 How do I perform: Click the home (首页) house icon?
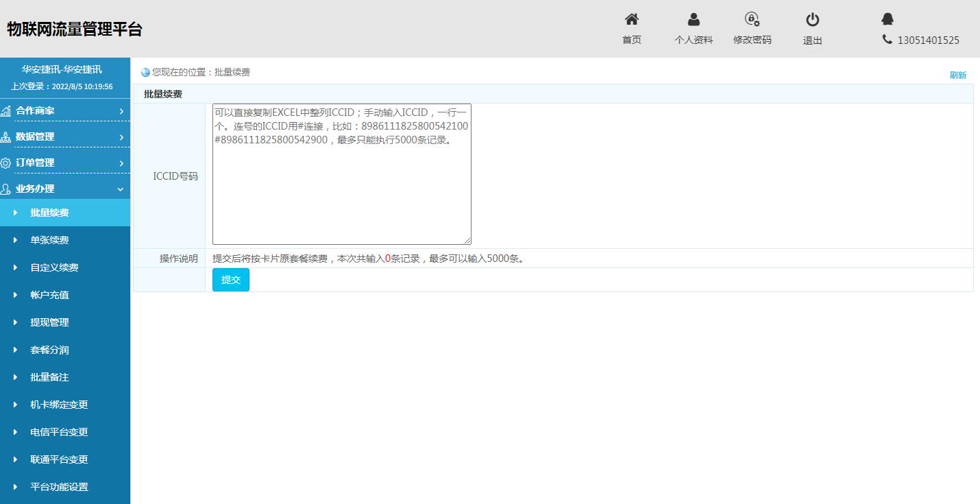[x=632, y=19]
